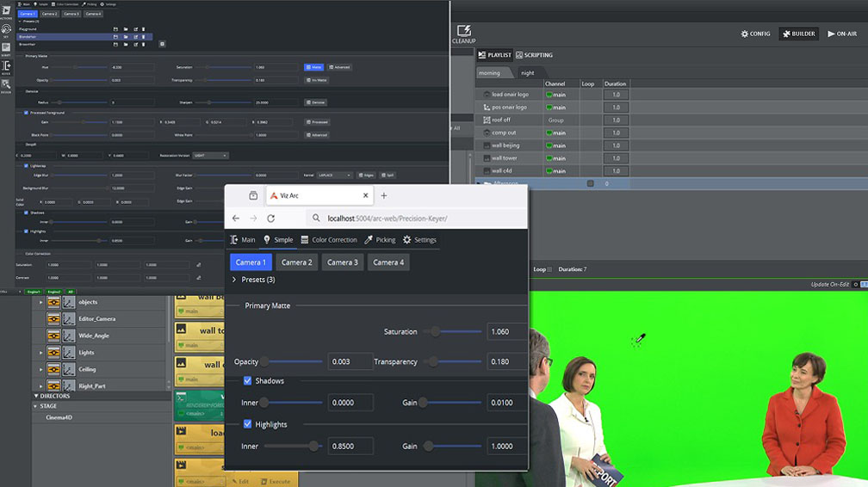Switch to On-Air mode
The width and height of the screenshot is (868, 487).
coord(842,34)
